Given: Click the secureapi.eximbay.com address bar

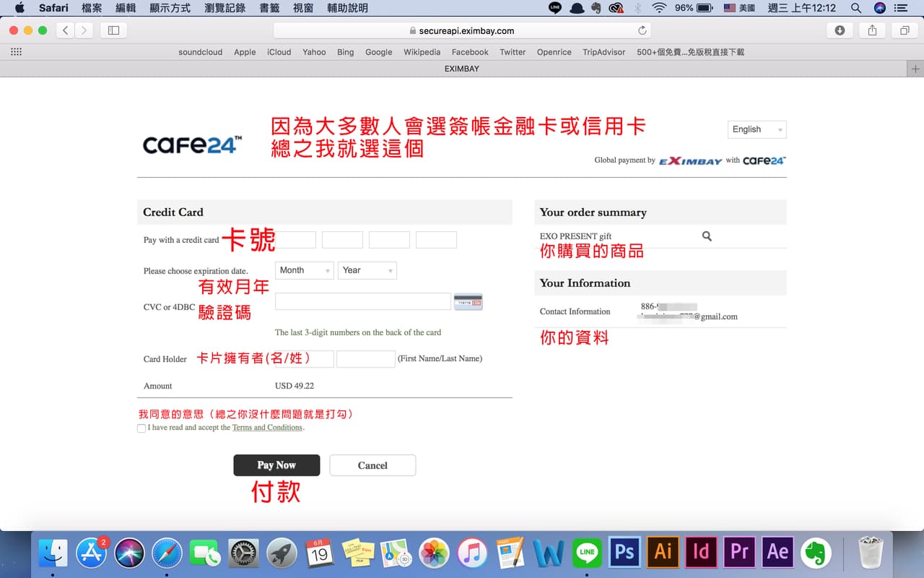Looking at the screenshot, I should pyautogui.click(x=462, y=30).
